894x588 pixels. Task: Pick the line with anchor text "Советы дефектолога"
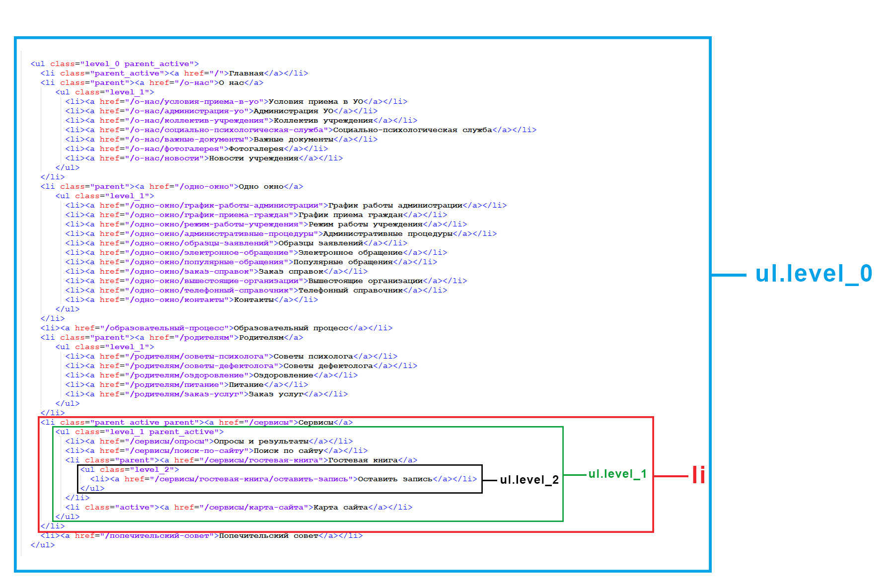(x=241, y=366)
